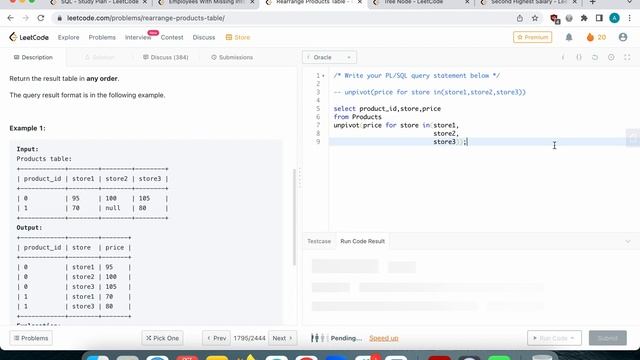
Task: Go back using the browser back arrow
Action: coord(11,18)
